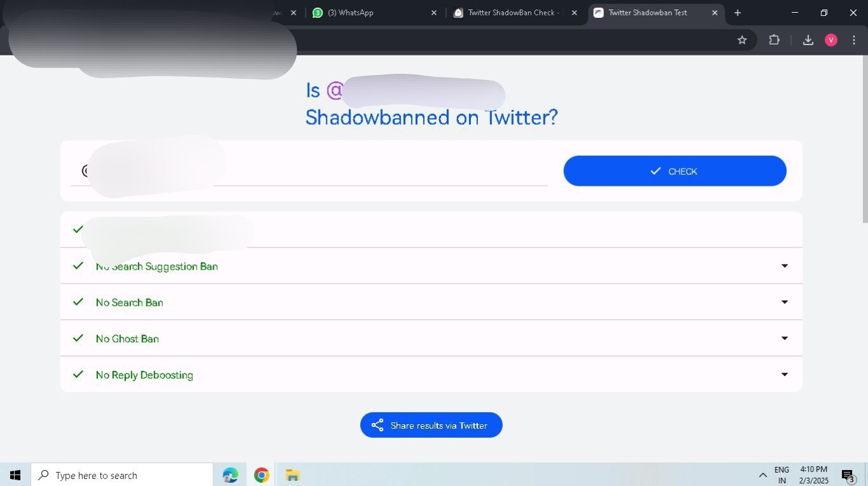Close the Twitter ShadowBan Check tab
868x486 pixels.
574,13
